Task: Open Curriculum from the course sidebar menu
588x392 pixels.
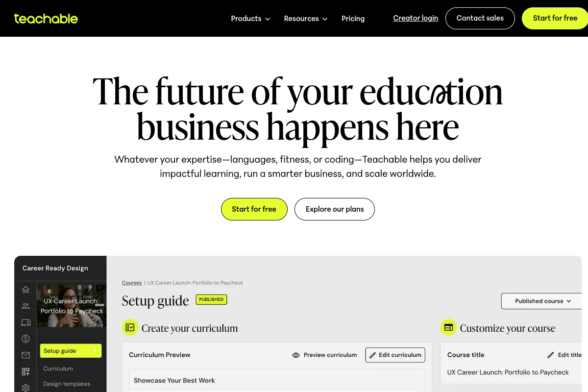Action: 58,368
